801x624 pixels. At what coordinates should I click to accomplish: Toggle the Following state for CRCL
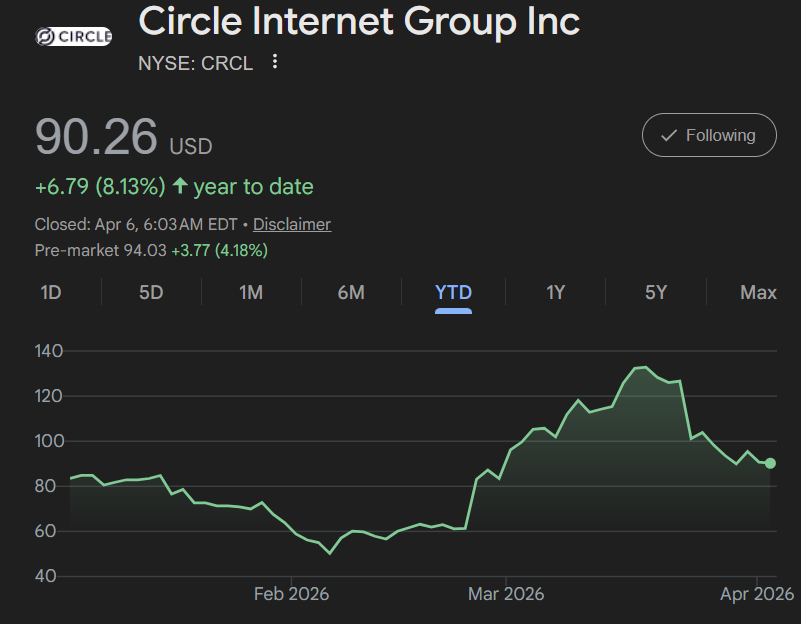point(709,135)
